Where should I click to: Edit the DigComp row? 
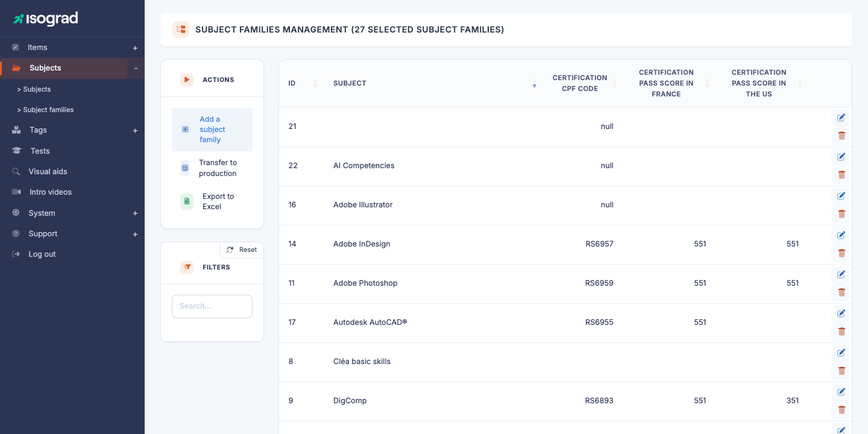click(841, 392)
